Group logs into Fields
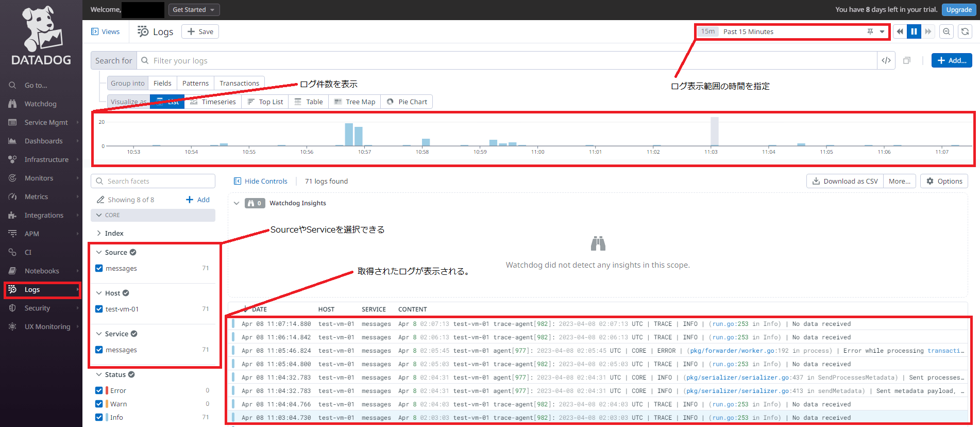The height and width of the screenshot is (427, 980). point(162,83)
